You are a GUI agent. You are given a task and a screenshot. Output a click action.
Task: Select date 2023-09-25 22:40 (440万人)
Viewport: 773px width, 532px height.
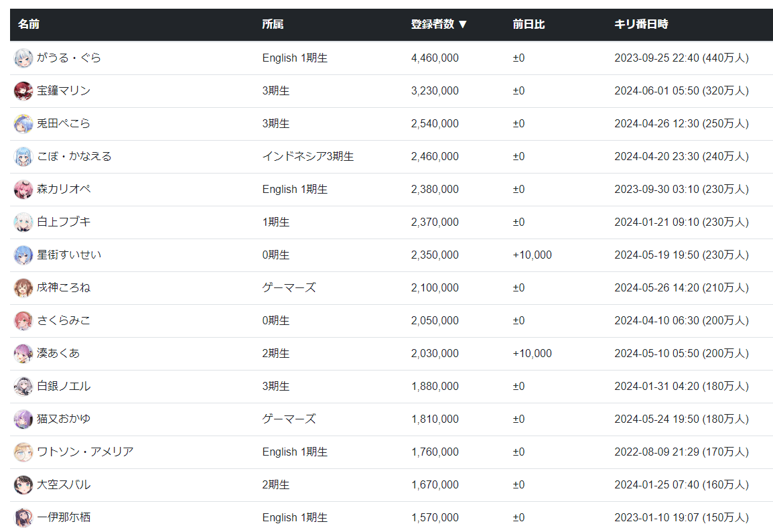click(x=681, y=58)
